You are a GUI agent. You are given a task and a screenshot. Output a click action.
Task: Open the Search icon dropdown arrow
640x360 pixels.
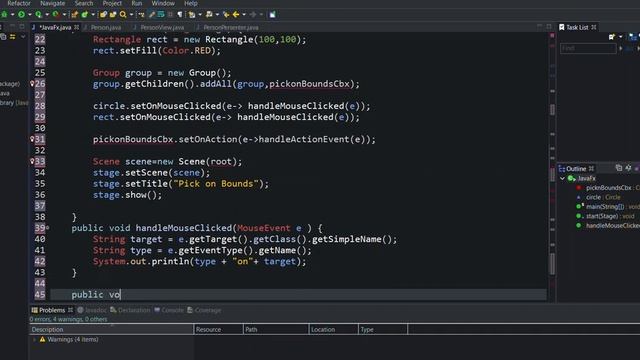(x=131, y=15)
